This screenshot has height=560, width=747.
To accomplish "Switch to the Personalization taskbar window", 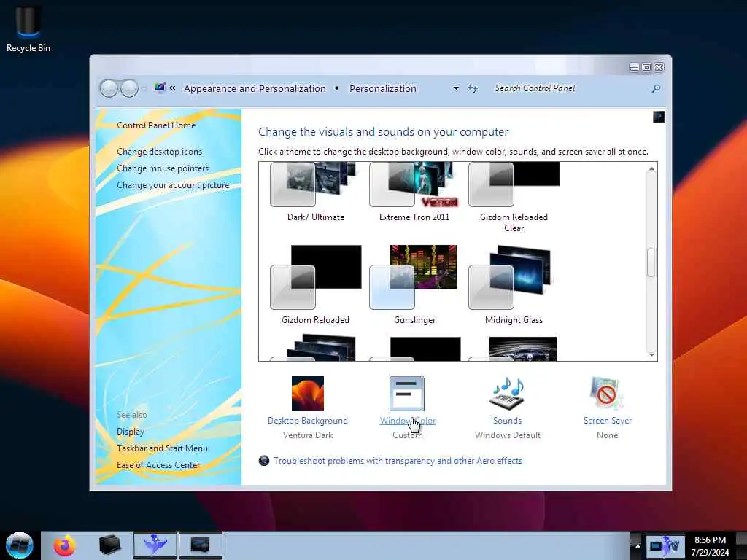I will [200, 545].
